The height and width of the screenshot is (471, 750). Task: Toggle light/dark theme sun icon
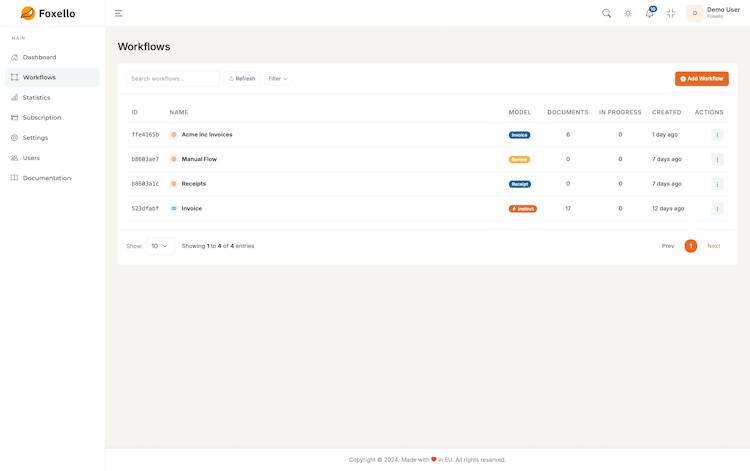(628, 13)
